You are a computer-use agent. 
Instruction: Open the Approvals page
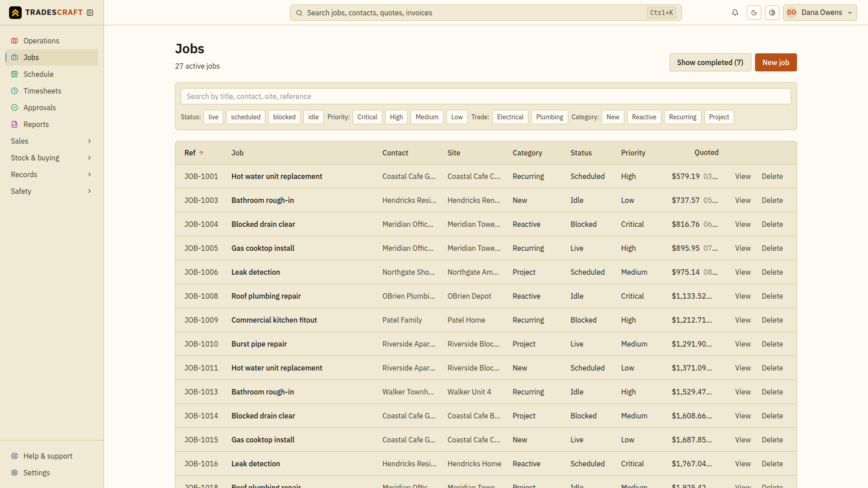coord(52,108)
